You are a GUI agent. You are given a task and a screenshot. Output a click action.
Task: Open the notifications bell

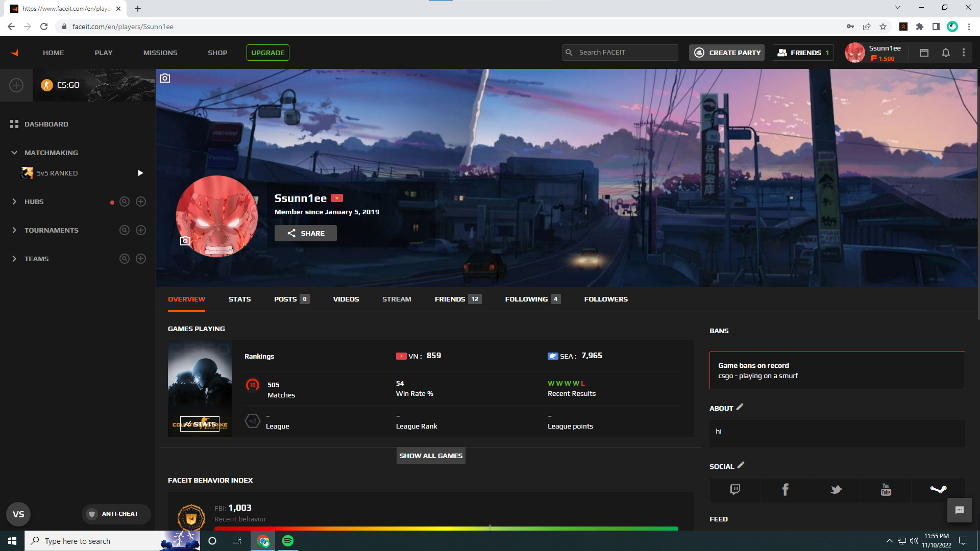coord(945,53)
